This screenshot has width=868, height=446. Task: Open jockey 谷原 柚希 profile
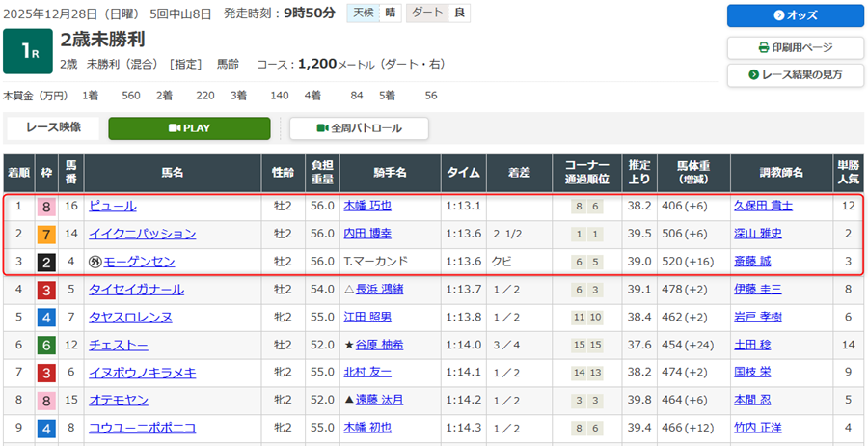click(379, 346)
